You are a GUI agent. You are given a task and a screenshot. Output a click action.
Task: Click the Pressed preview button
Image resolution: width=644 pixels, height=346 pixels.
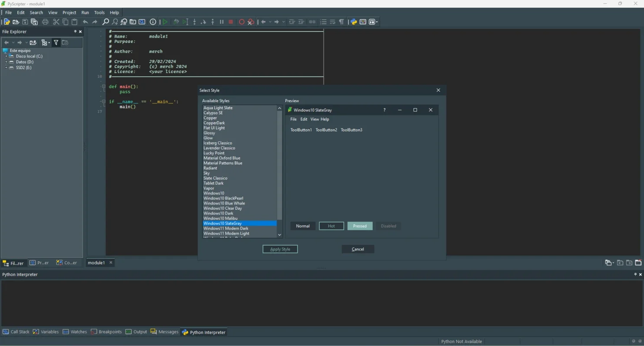pyautogui.click(x=360, y=226)
